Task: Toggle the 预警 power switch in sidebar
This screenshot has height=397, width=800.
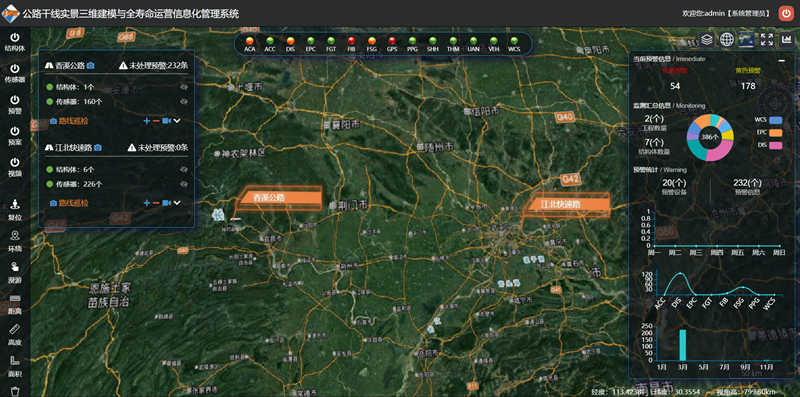Action: (x=15, y=104)
